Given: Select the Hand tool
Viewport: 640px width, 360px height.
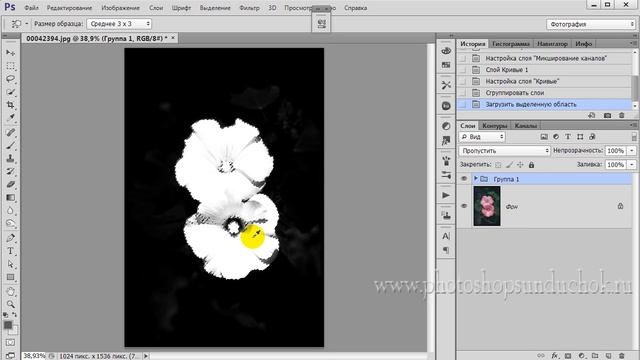Looking at the screenshot, I should tap(11, 291).
